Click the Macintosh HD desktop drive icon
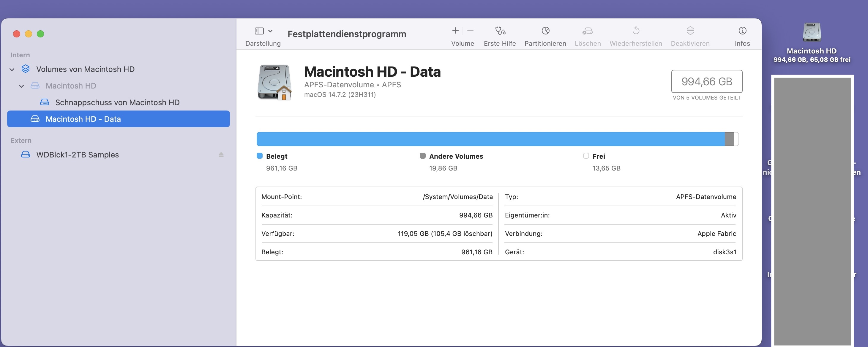868x347 pixels. [811, 32]
